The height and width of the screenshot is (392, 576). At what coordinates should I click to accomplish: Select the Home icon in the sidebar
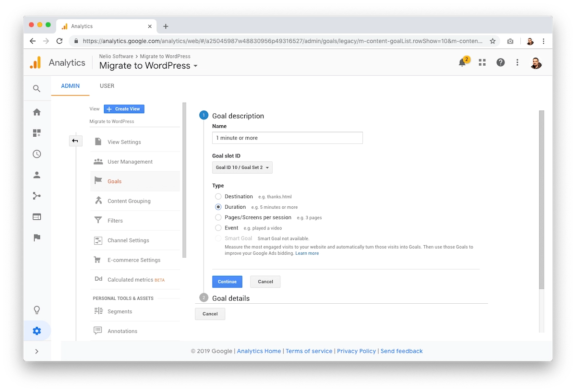coord(37,112)
